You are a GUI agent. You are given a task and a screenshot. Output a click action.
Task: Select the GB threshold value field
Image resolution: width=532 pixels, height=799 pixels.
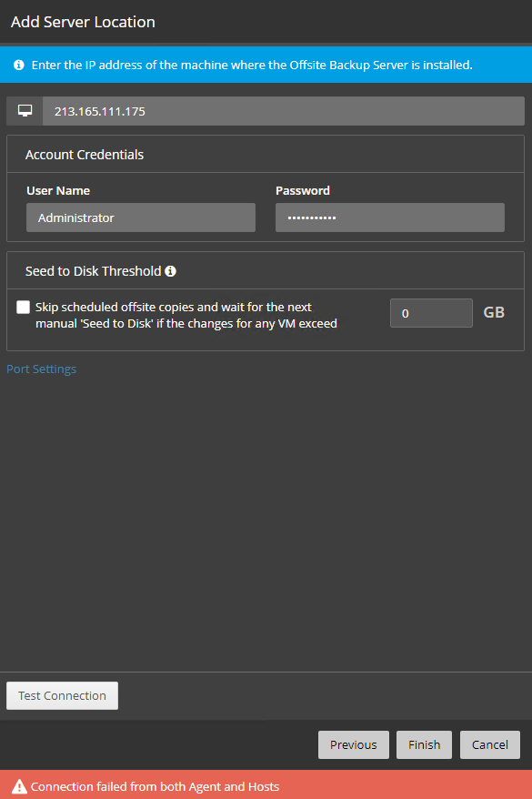(431, 313)
